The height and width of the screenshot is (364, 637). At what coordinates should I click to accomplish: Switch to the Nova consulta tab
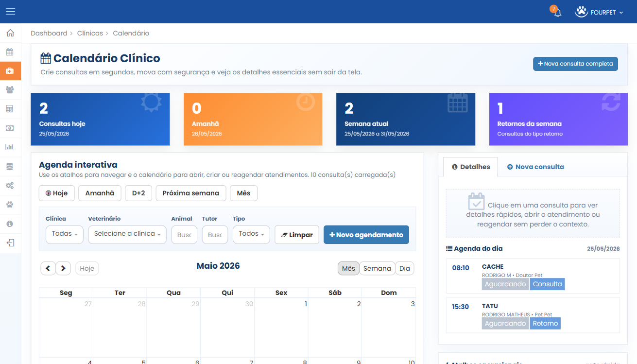[x=535, y=167]
